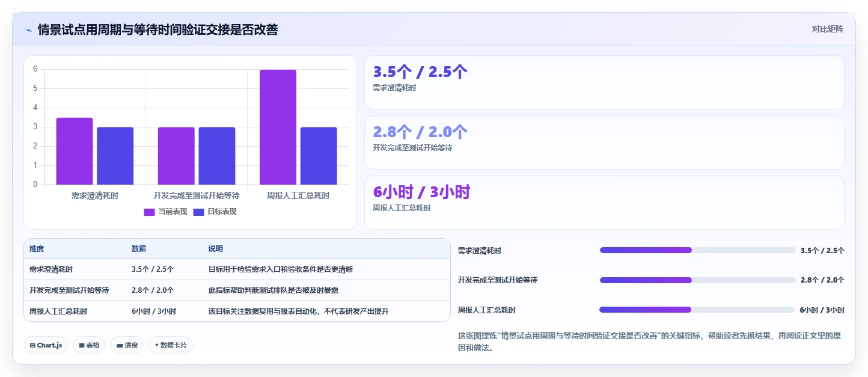Click description 此指标帮助判断测试排队是否被及时暴露
Image resolution: width=868 pixels, height=377 pixels.
pos(274,290)
